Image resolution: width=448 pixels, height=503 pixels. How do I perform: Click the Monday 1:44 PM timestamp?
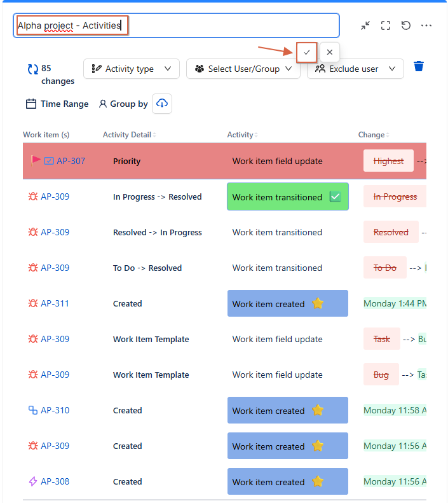tap(395, 303)
